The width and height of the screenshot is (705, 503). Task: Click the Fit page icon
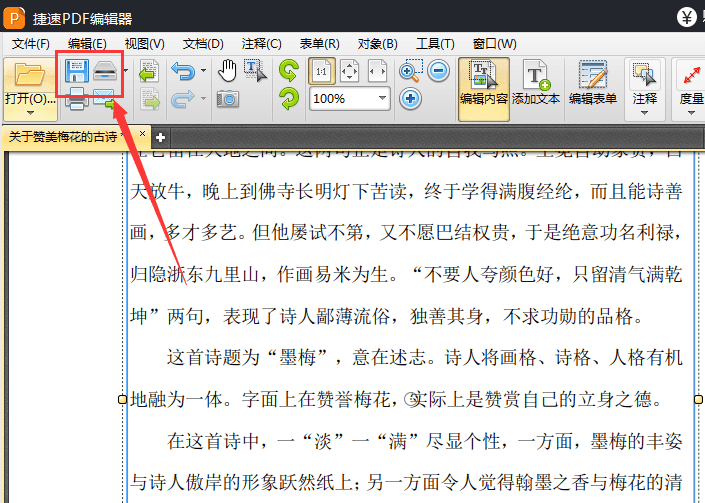(x=349, y=71)
